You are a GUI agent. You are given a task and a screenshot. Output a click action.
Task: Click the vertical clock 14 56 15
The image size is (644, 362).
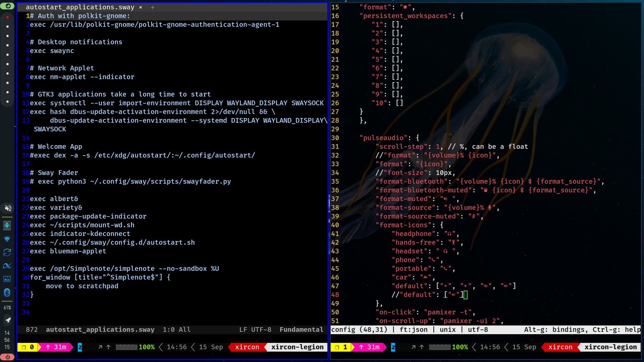point(7,340)
